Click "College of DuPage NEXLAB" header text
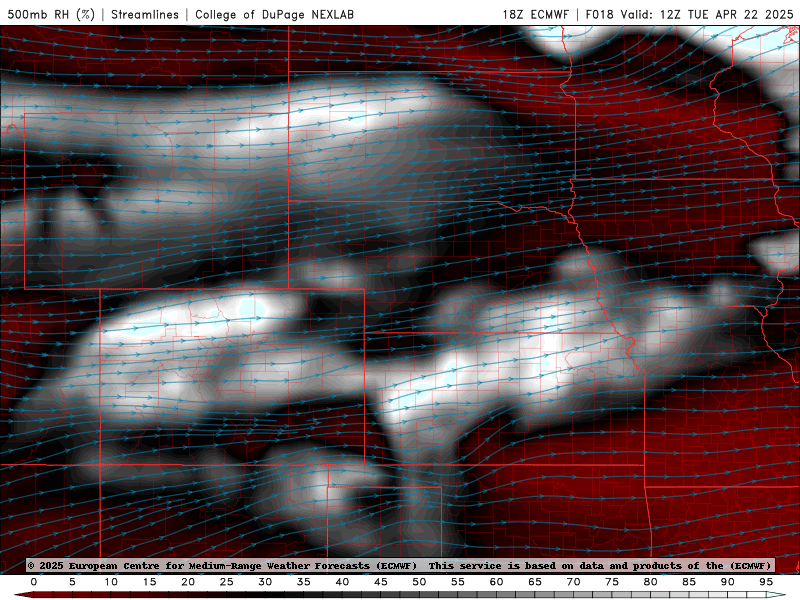This screenshot has height=600, width=800. [274, 14]
